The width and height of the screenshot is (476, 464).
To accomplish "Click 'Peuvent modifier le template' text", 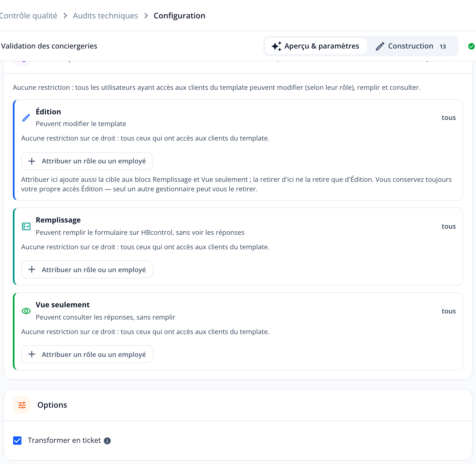I will coord(81,124).
